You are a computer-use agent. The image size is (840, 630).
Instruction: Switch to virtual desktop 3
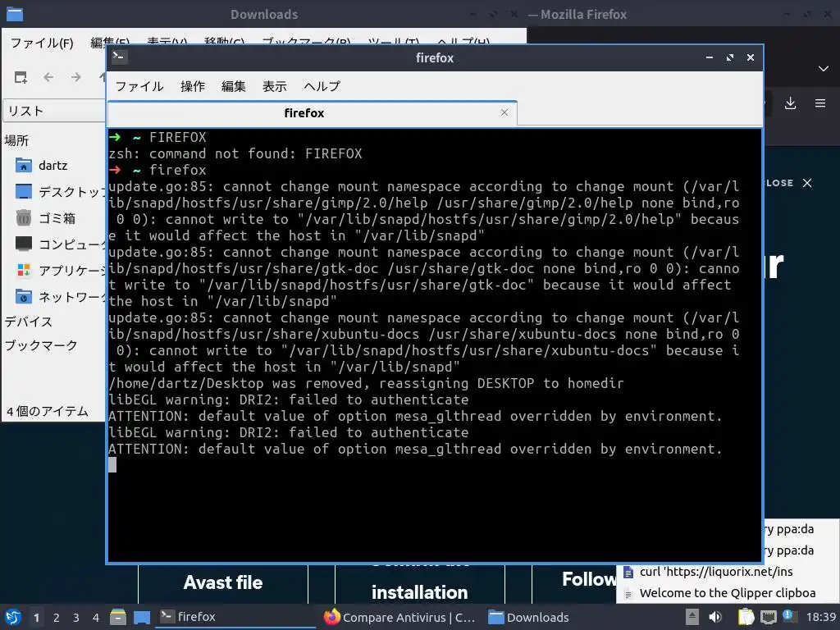pos(76,618)
